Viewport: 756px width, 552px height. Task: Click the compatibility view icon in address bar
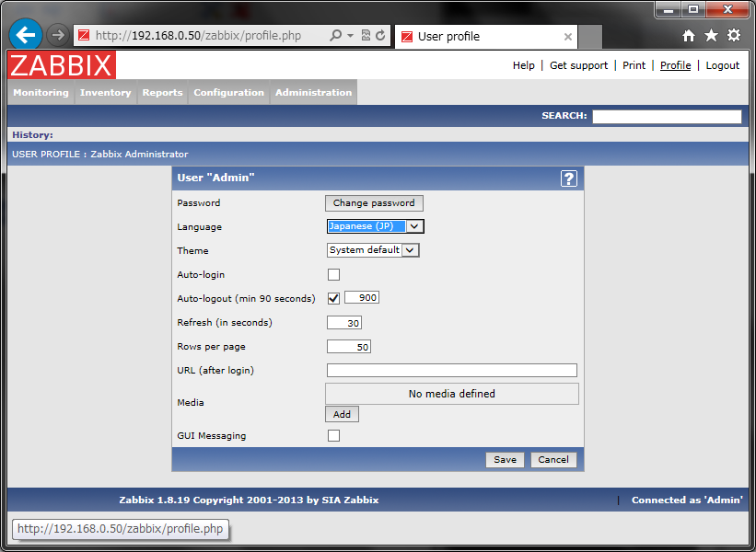click(x=366, y=35)
